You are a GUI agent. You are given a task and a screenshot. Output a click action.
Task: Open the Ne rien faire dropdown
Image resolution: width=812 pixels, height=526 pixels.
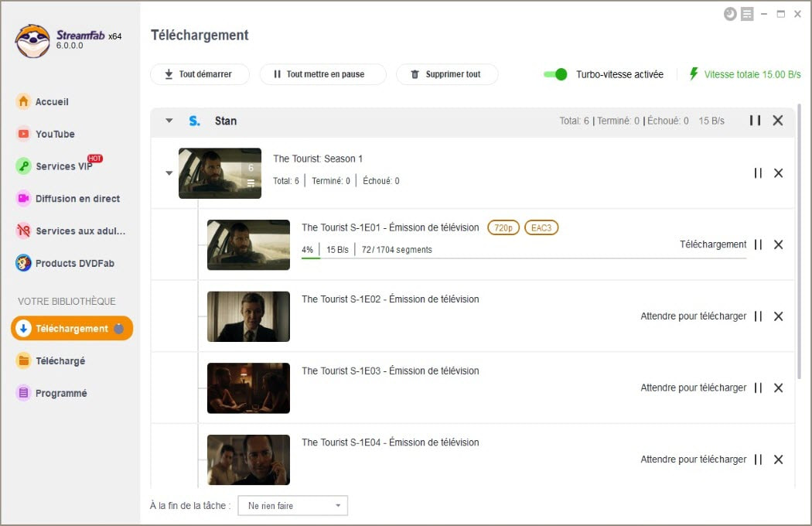[x=292, y=505]
